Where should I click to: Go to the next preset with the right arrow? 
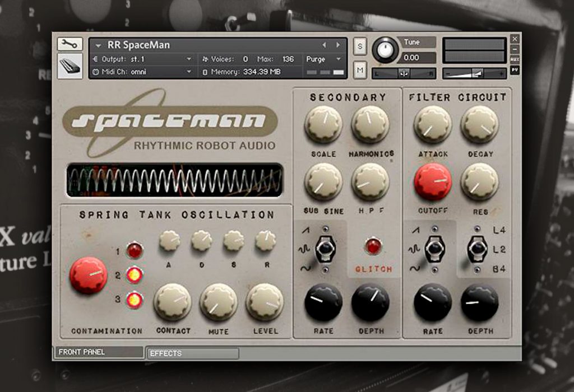[338, 45]
